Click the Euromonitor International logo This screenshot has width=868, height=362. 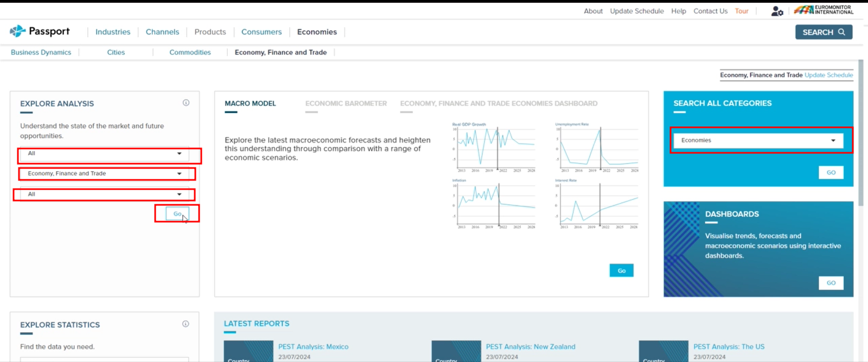pos(824,10)
